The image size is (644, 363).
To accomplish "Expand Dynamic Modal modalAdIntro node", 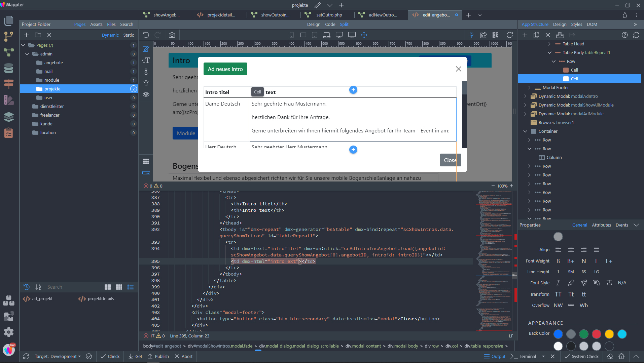I will [525, 96].
